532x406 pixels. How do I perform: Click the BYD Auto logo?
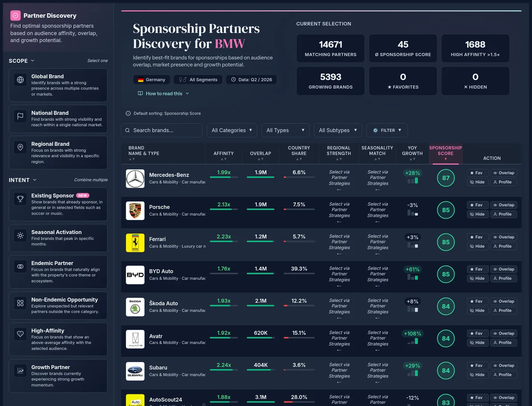[135, 275]
